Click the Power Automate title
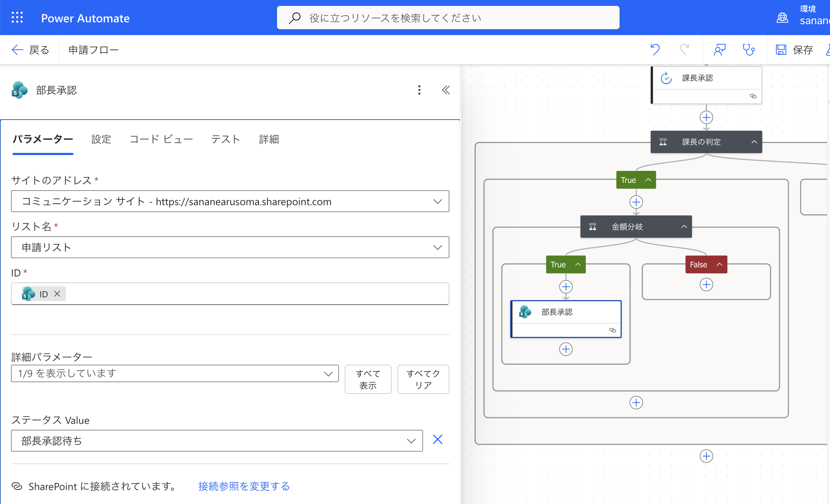The image size is (830, 504). click(85, 18)
